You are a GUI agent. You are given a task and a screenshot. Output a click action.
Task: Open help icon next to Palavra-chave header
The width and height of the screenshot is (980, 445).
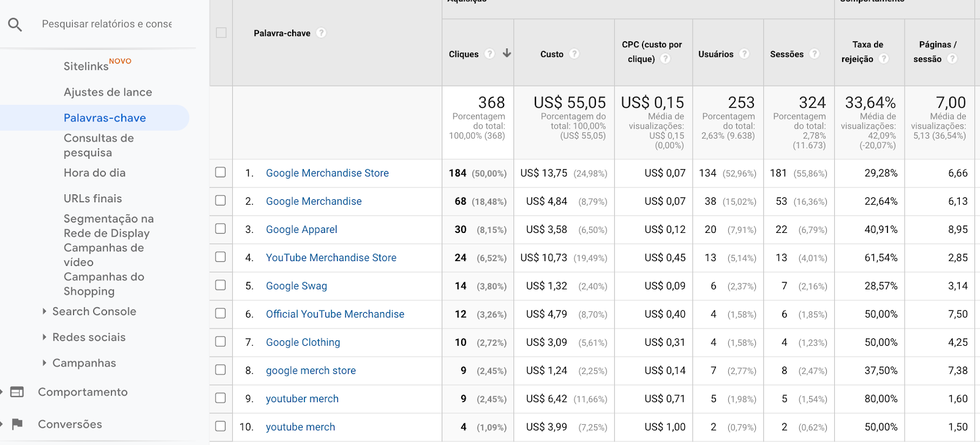[x=321, y=33]
